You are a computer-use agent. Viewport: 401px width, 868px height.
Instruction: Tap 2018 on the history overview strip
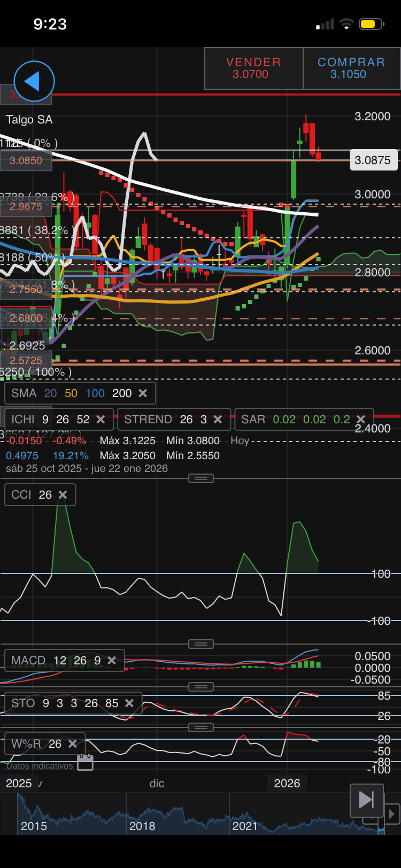click(x=142, y=826)
